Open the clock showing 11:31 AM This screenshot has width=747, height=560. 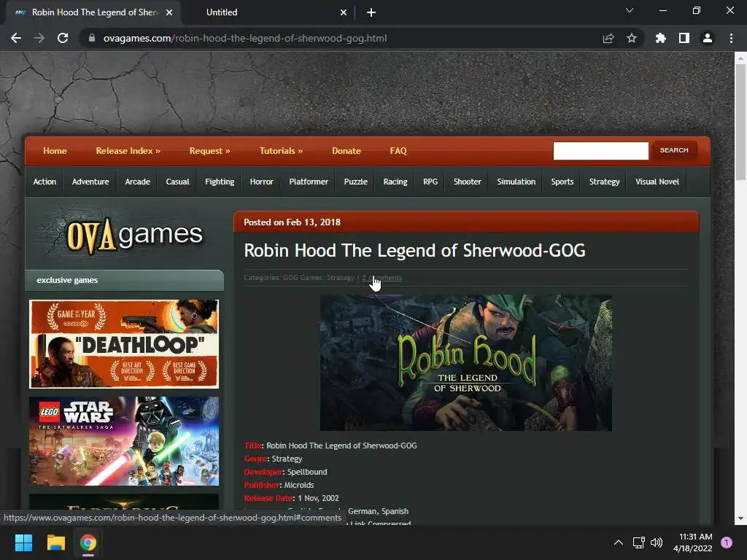[693, 542]
